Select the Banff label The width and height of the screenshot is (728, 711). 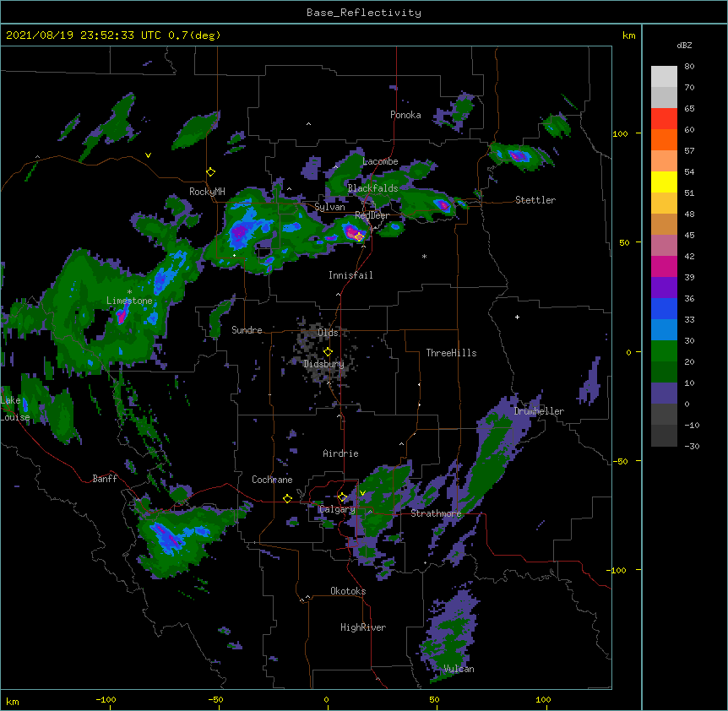coord(105,479)
